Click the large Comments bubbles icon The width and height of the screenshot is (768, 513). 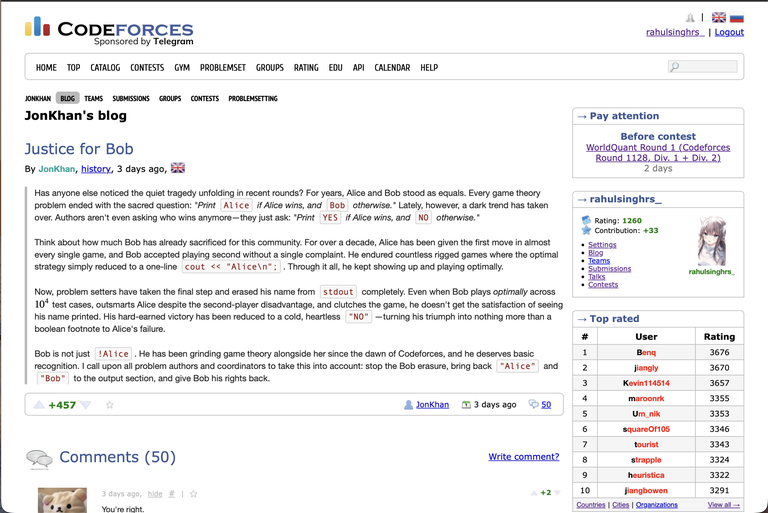[x=39, y=459]
